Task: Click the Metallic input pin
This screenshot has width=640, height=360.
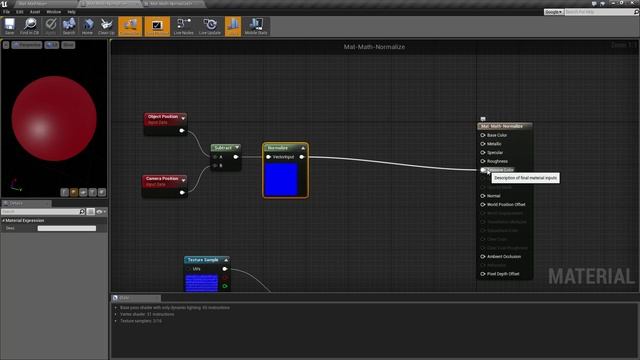Action: coord(483,144)
